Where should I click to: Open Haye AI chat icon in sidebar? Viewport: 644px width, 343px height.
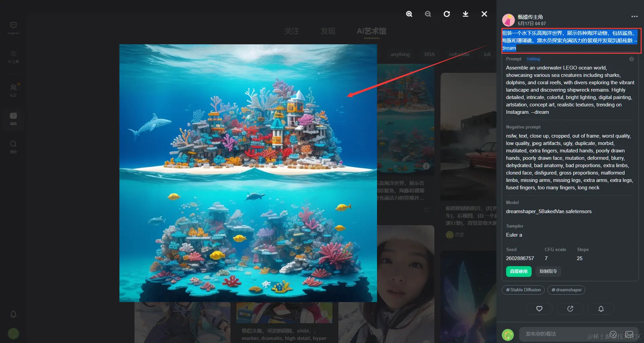pyautogui.click(x=13, y=28)
